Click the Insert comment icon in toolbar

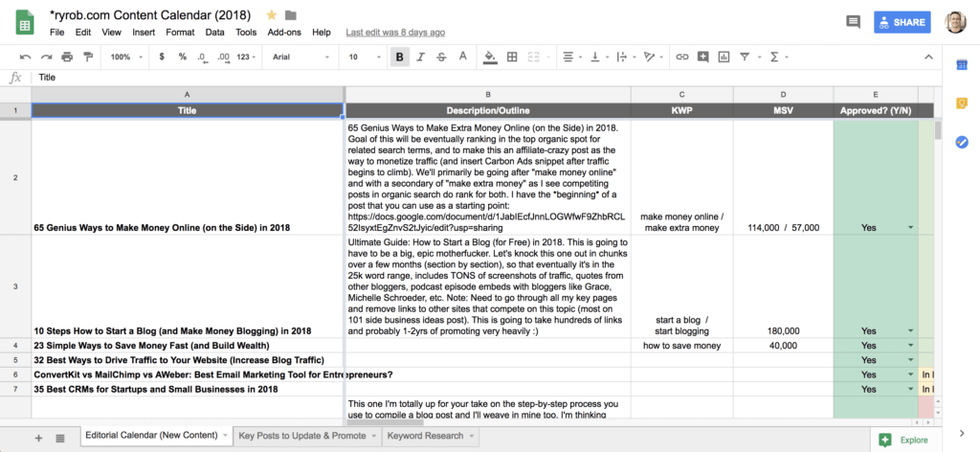tap(703, 56)
